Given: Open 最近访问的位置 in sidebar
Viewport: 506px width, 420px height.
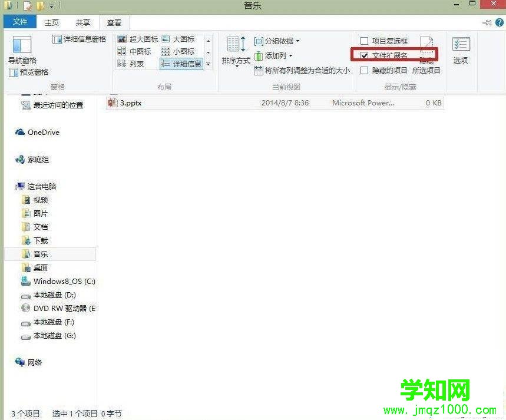Looking at the screenshot, I should [x=52, y=105].
